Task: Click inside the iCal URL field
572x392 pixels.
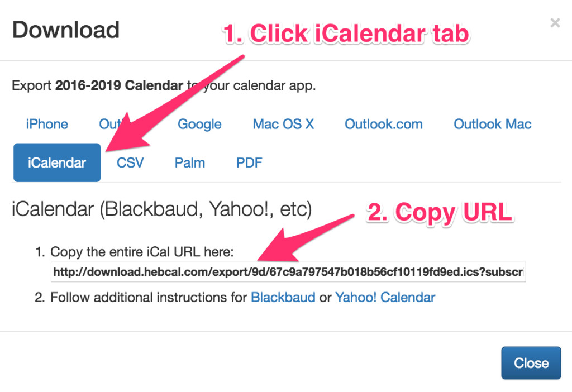Action: point(288,272)
